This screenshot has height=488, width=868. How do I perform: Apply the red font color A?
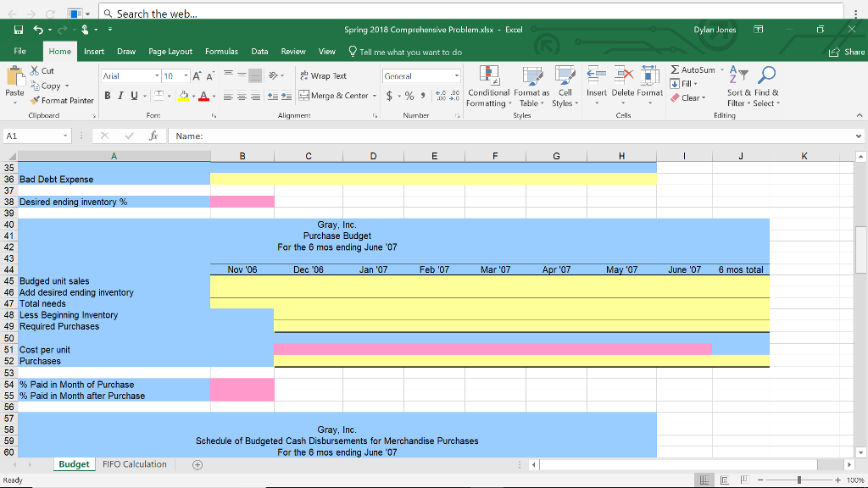click(x=203, y=97)
